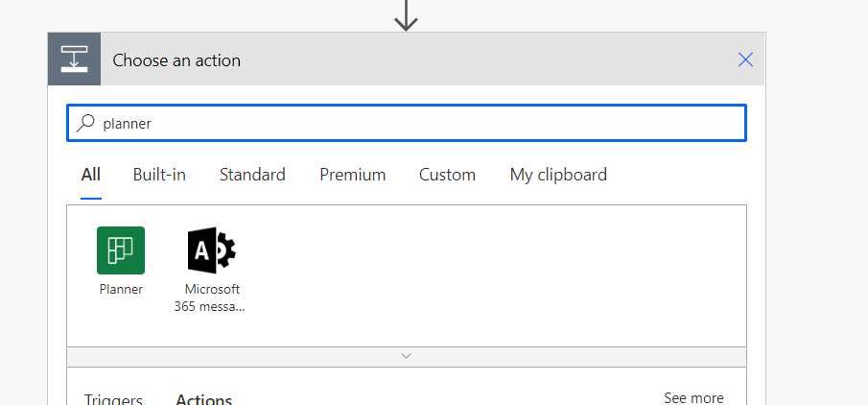This screenshot has width=868, height=405.
Task: Switch to the Built-in tab
Action: click(x=159, y=175)
